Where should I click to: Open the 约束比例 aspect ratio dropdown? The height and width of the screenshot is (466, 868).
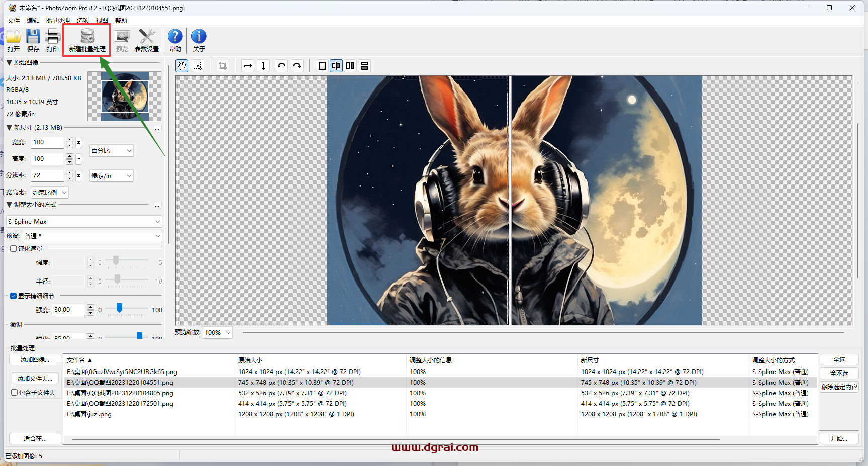[x=50, y=192]
